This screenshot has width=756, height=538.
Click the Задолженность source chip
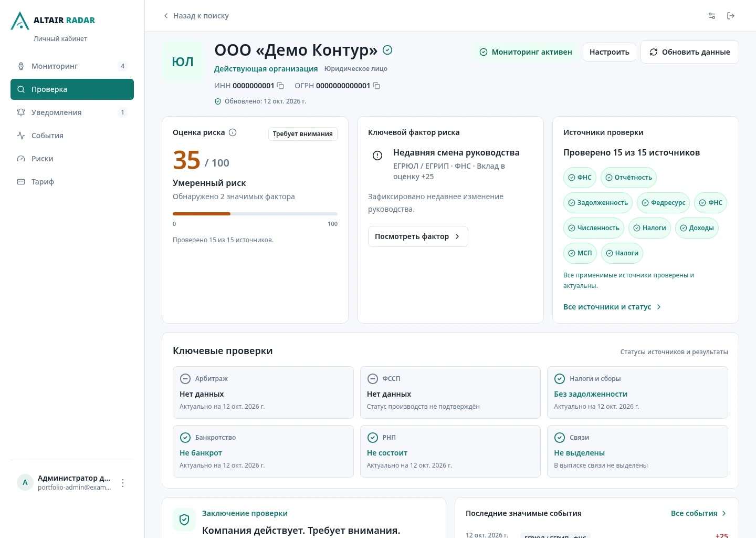pos(598,203)
